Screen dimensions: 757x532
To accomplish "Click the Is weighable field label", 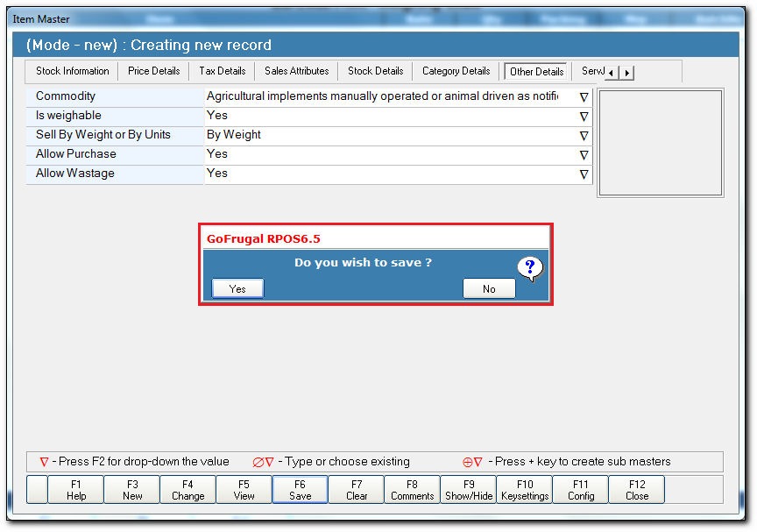I will 68,116.
